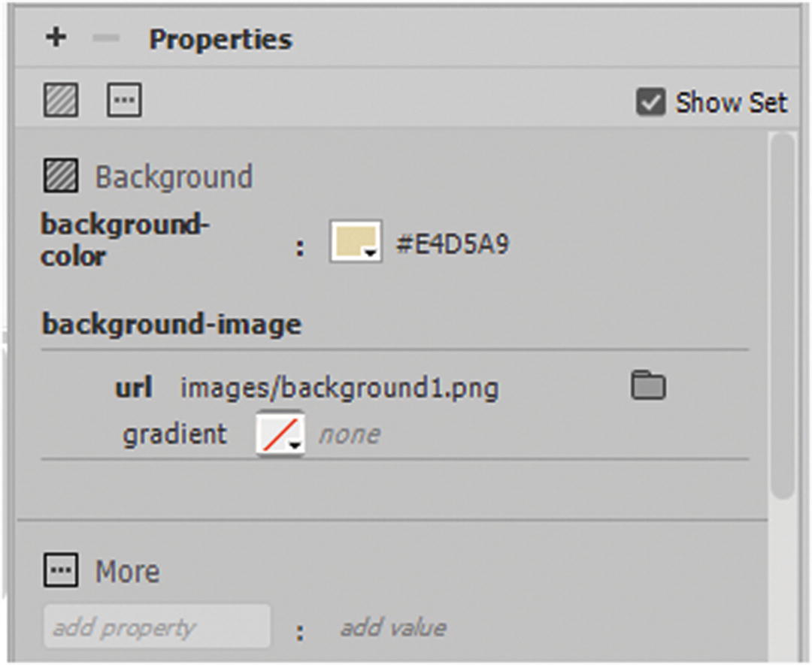Click the minus remove property icon
Screen dimensions: 812x665
[x=106, y=38]
